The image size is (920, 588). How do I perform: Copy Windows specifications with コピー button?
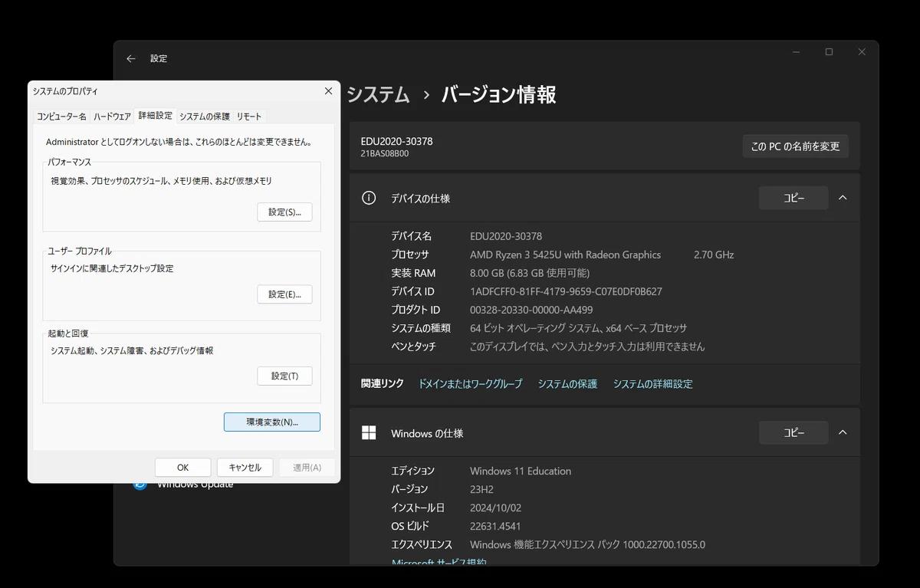point(793,432)
